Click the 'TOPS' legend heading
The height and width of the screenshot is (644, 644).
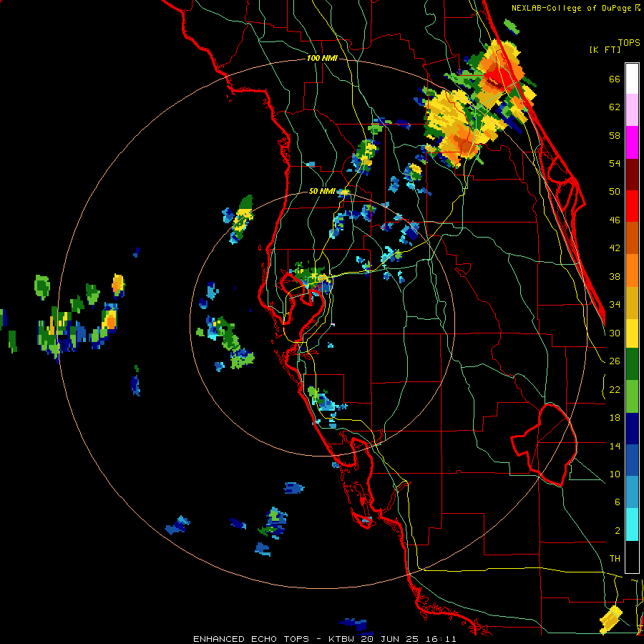(629, 42)
